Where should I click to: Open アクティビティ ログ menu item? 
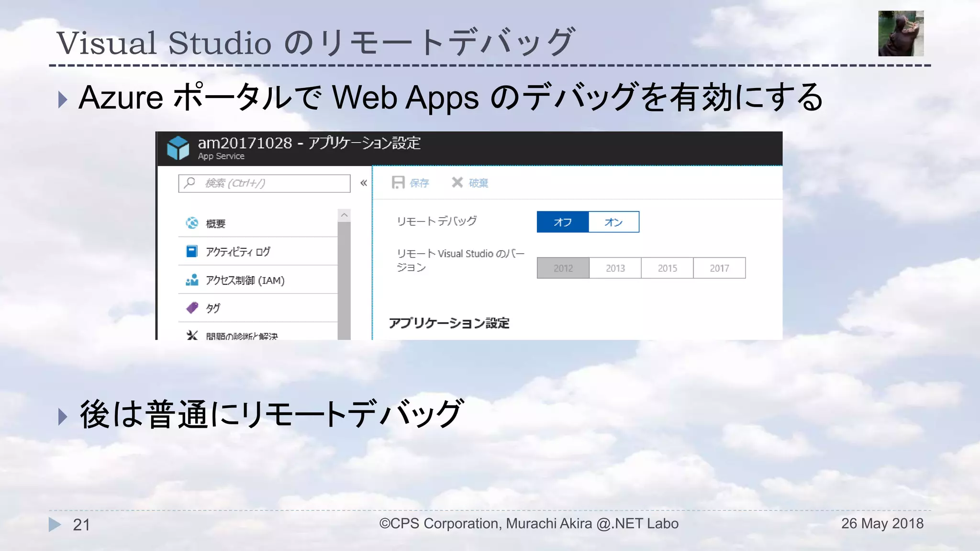pos(258,252)
